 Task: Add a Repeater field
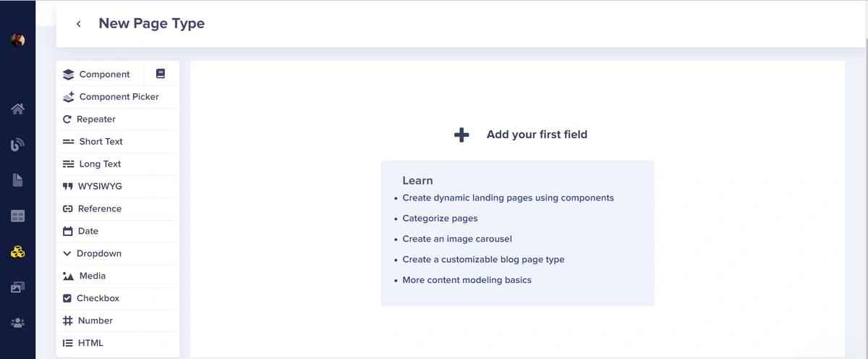tap(95, 119)
